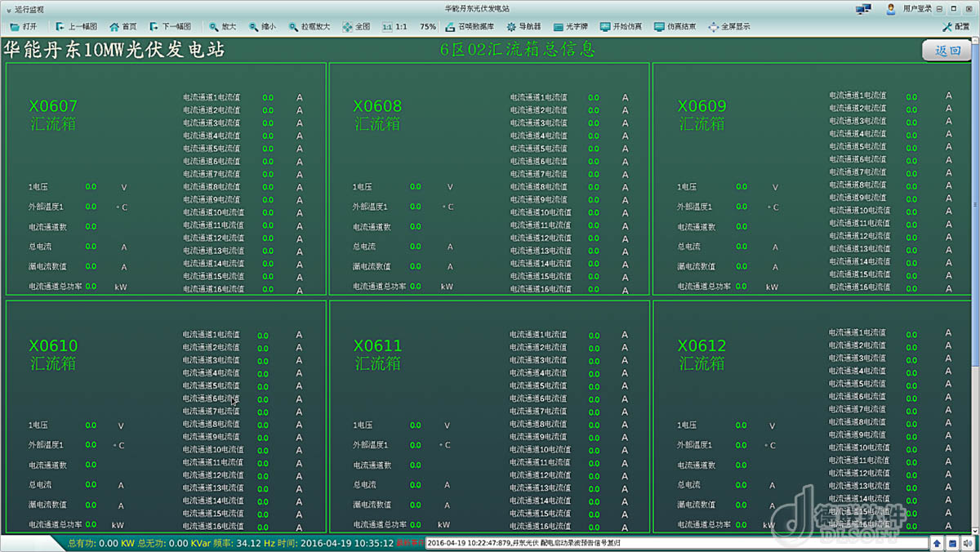Screen dimensions: 980x552
Task: Click the 打开 (Open) toolbar icon
Action: 23,27
